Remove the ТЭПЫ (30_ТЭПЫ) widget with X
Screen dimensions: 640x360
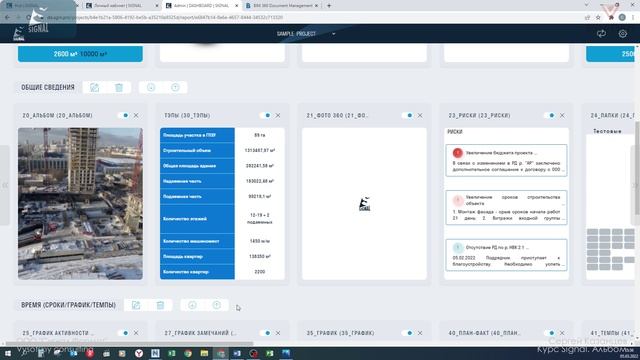point(278,116)
